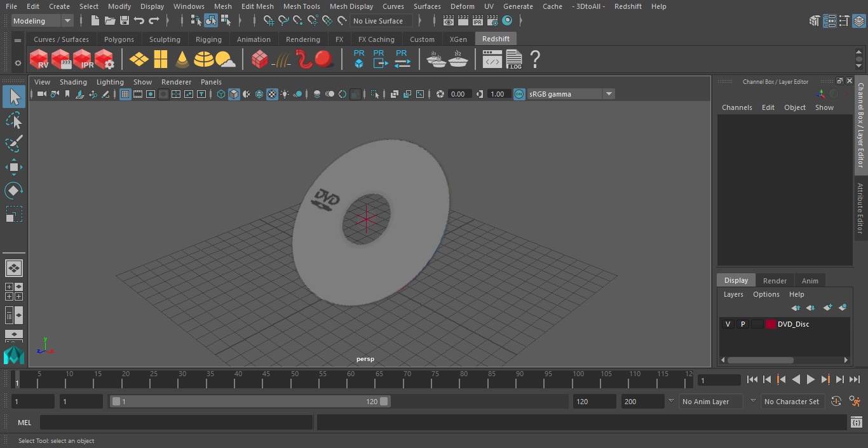Toggle textured display checker icon
This screenshot has width=868, height=448.
[x=272, y=94]
